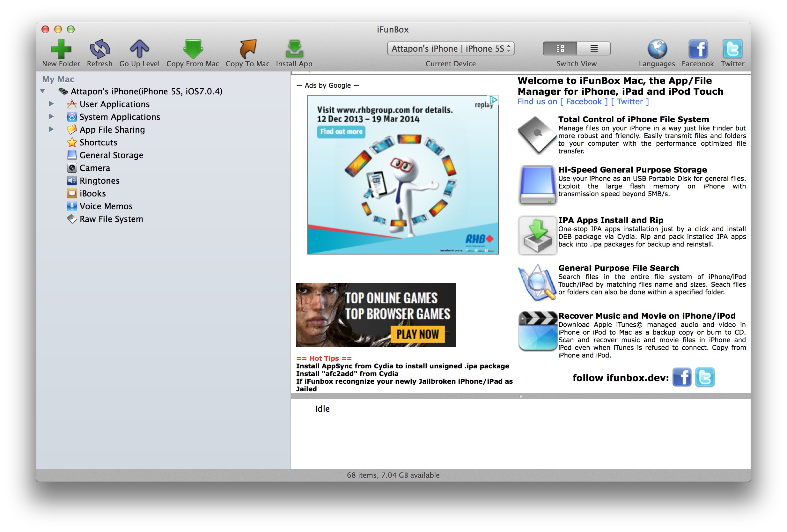Image resolution: width=787 pixels, height=532 pixels.
Task: Click the Top Online Games banner
Action: coord(376,315)
